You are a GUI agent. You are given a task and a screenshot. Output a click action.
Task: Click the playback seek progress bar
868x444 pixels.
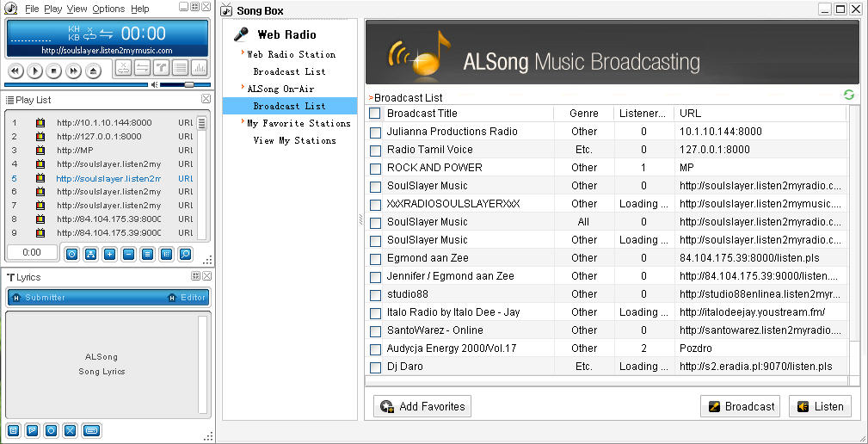[77, 84]
